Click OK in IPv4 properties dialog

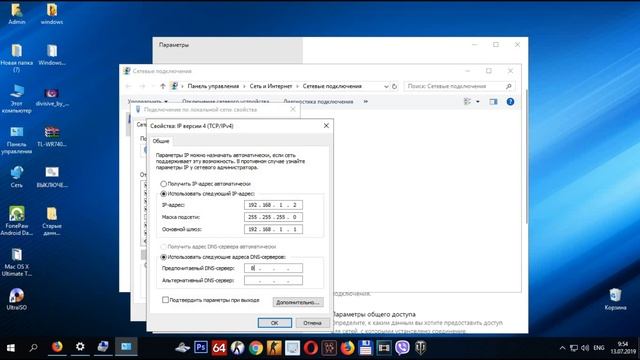(275, 323)
